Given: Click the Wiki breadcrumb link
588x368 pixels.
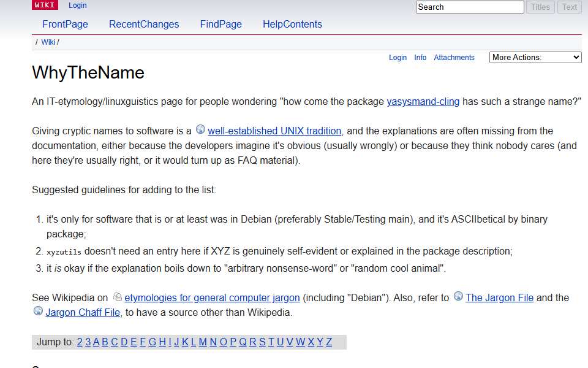Looking at the screenshot, I should [48, 42].
